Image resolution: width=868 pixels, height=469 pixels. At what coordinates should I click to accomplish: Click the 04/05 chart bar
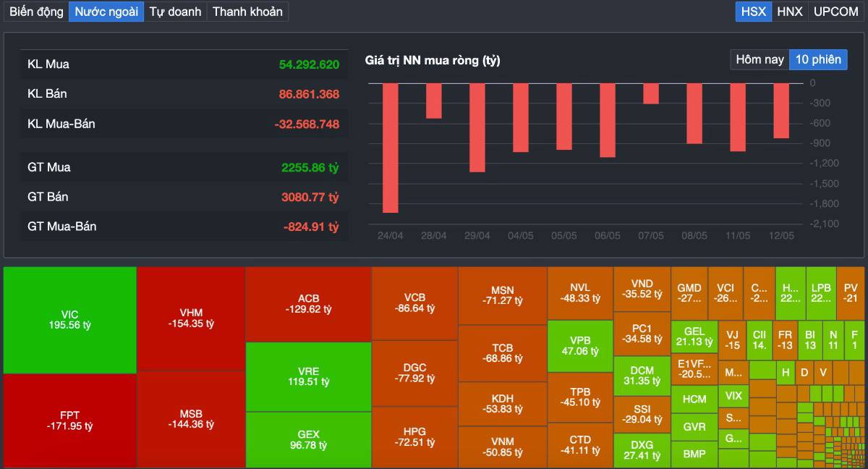[520, 117]
